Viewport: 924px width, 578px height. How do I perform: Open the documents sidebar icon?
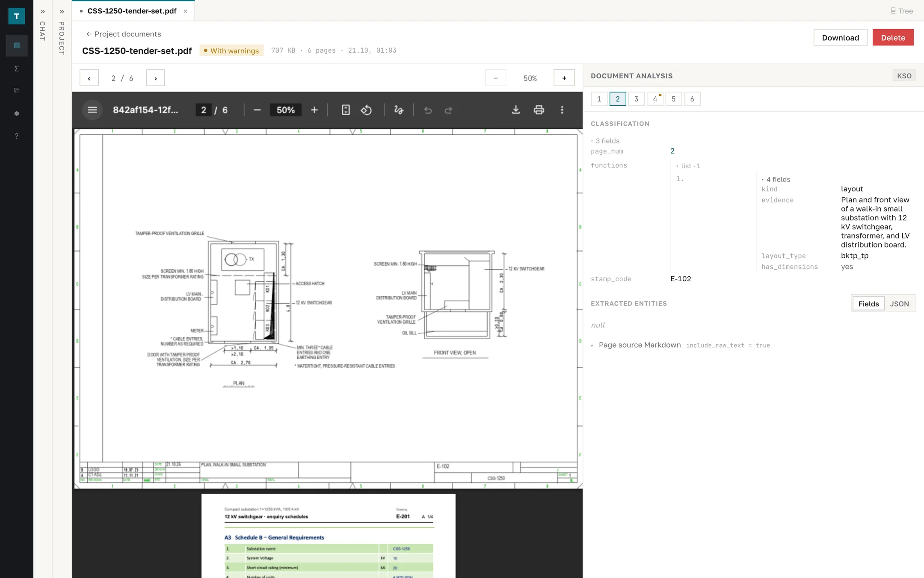point(17,45)
